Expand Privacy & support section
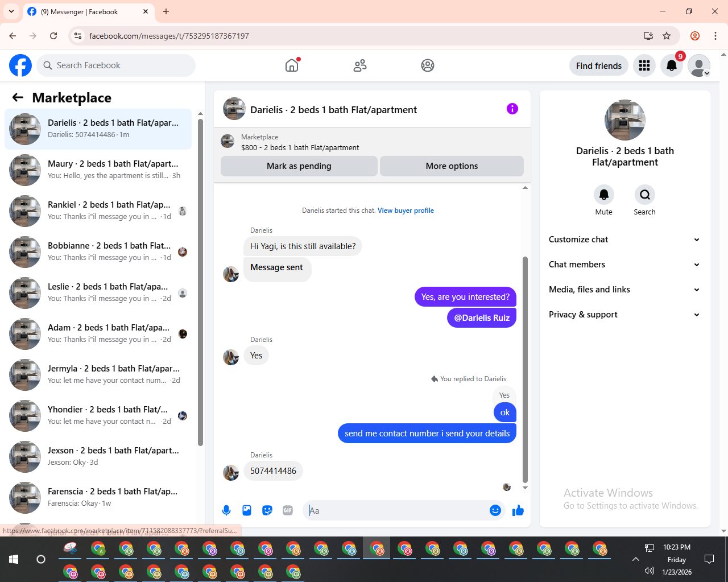This screenshot has width=728, height=582. pos(625,315)
